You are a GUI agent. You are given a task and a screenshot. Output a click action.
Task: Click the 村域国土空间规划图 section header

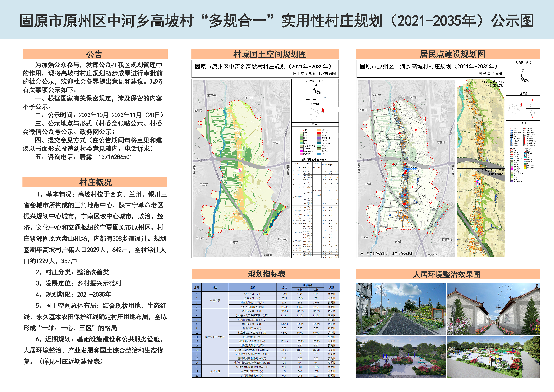[x=265, y=54]
